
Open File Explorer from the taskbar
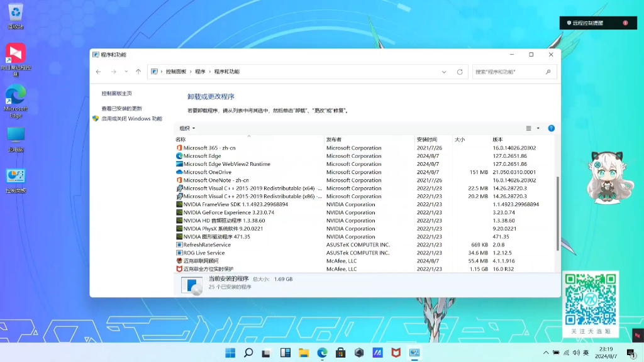point(303,353)
